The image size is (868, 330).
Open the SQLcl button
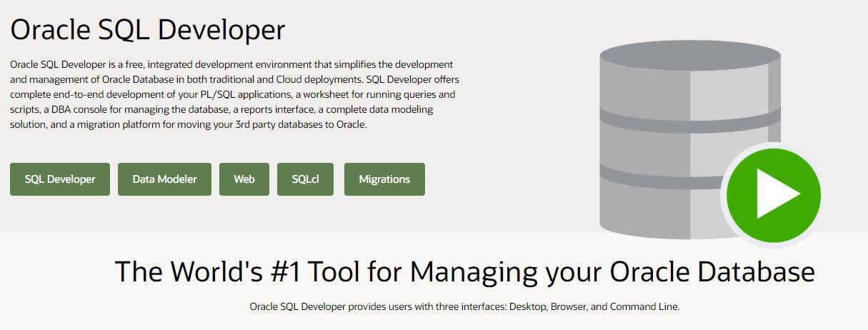pyautogui.click(x=305, y=179)
